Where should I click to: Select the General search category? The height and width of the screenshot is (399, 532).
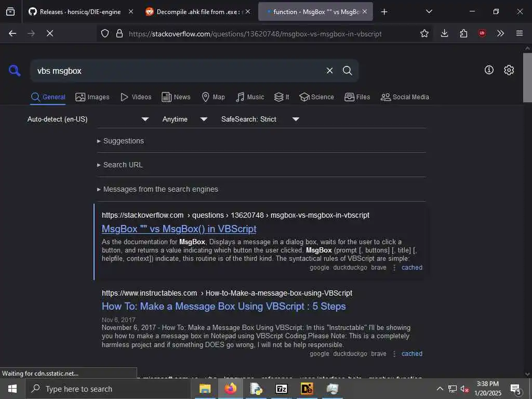48,97
